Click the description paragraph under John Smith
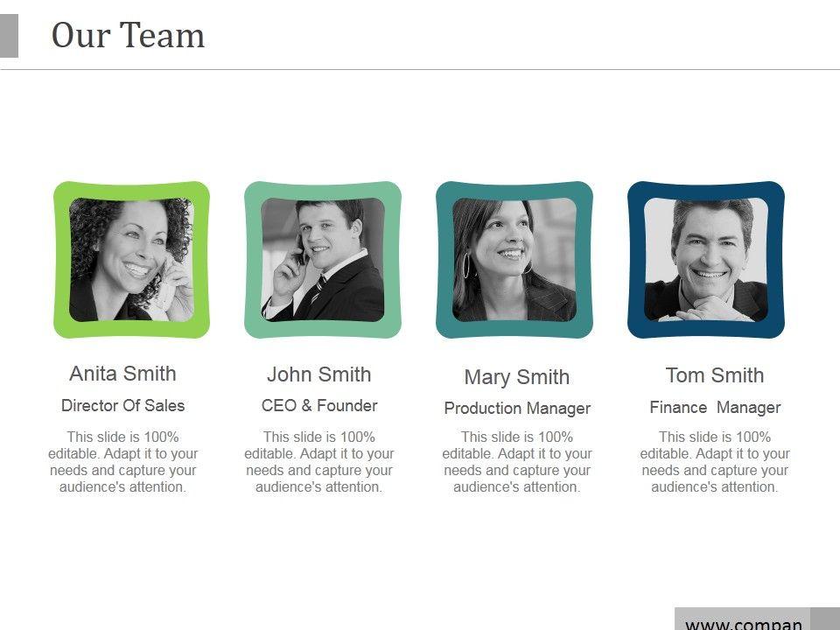 point(319,462)
